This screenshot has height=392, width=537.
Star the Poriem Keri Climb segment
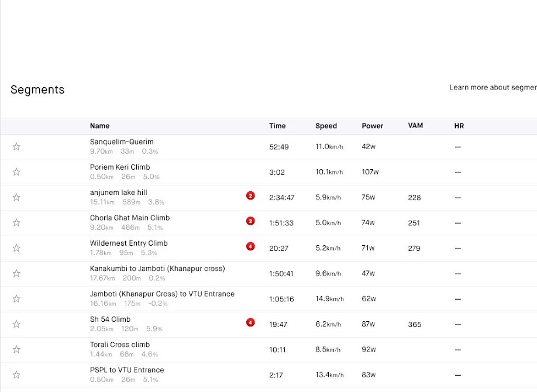coord(16,172)
